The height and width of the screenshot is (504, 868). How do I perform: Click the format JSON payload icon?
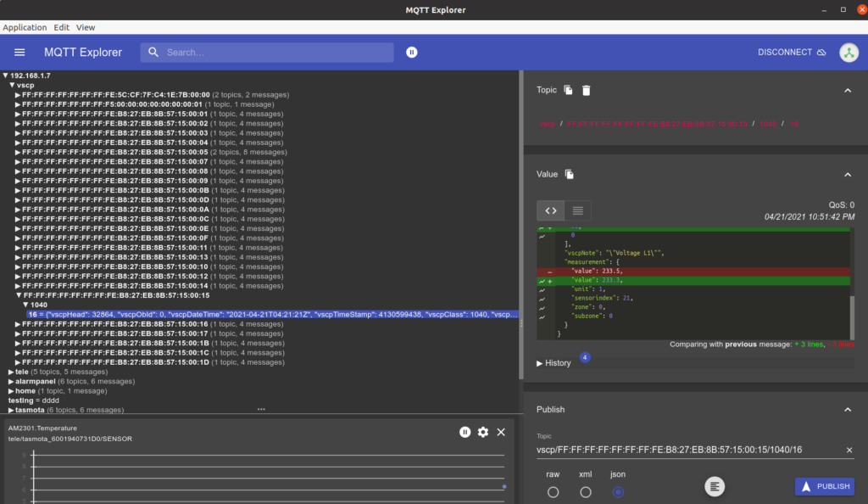tap(715, 486)
